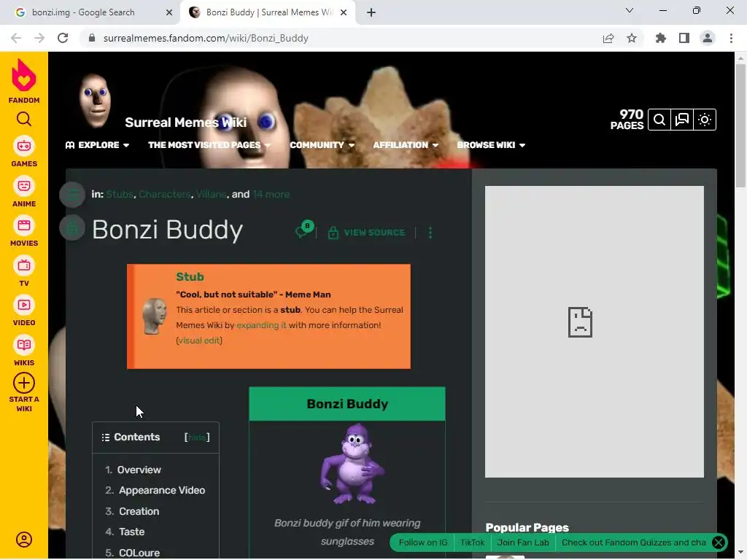Open the three-dot page actions menu
747x560 pixels.
tap(430, 233)
